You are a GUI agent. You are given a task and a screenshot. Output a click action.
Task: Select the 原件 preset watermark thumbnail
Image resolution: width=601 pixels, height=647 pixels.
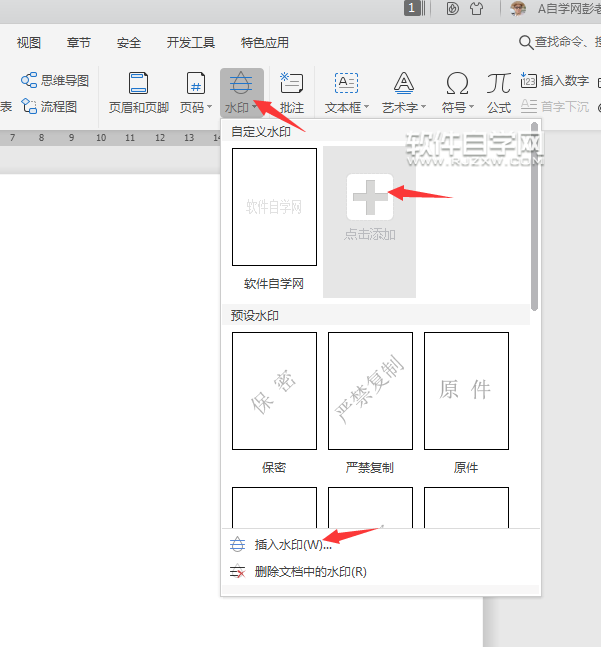pos(467,391)
